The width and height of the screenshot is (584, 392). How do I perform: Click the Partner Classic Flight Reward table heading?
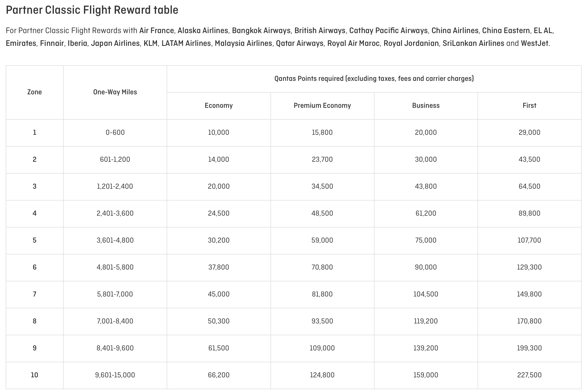pyautogui.click(x=92, y=10)
